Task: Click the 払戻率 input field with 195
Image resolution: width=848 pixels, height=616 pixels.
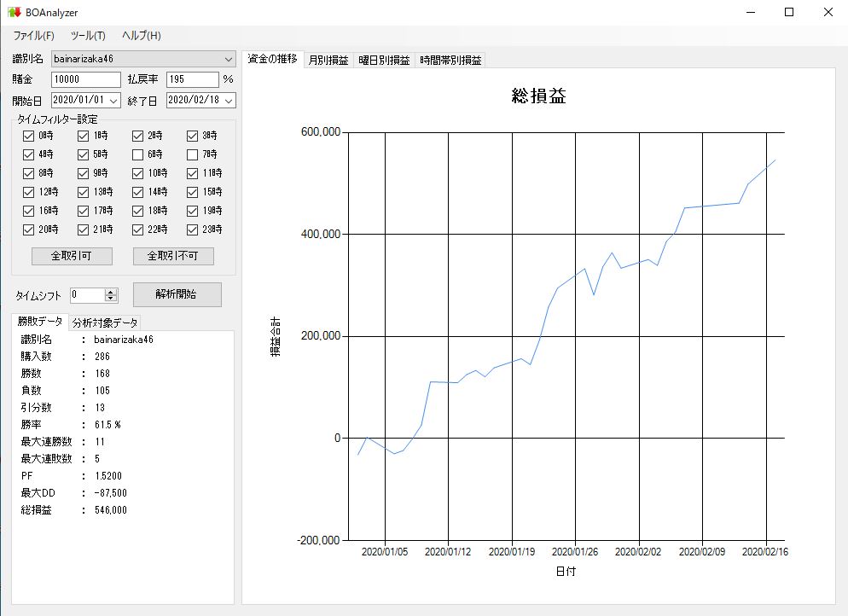Action: [x=193, y=79]
